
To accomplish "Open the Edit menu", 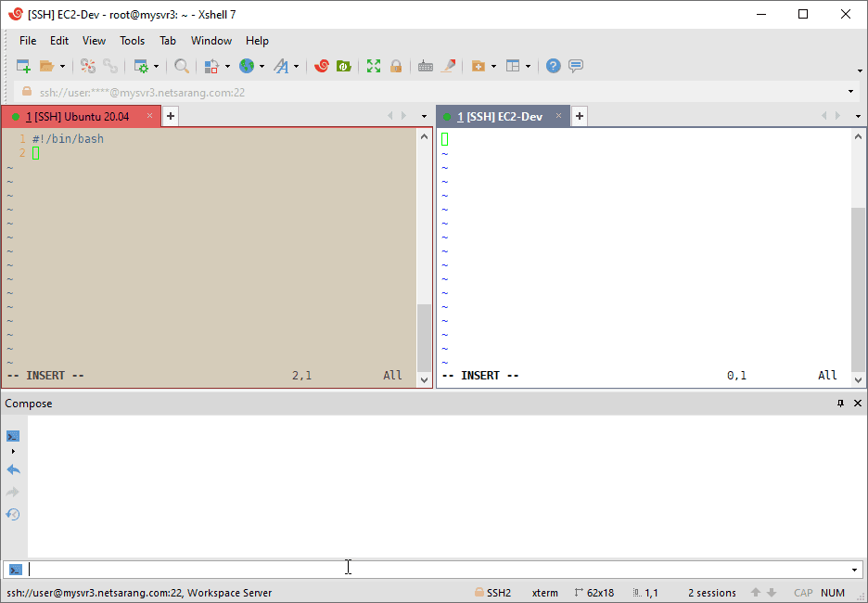I will click(x=59, y=41).
